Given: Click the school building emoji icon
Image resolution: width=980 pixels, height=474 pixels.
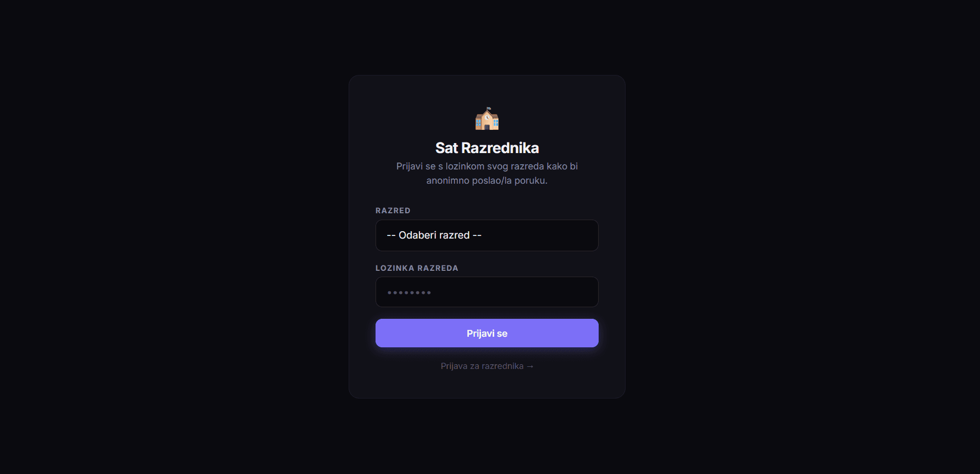Looking at the screenshot, I should point(487,119).
